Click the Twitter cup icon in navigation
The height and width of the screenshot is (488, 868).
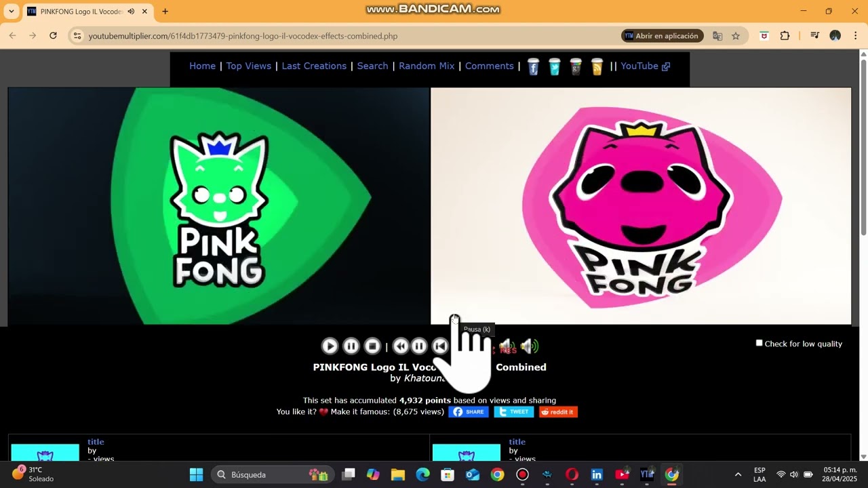click(x=555, y=66)
